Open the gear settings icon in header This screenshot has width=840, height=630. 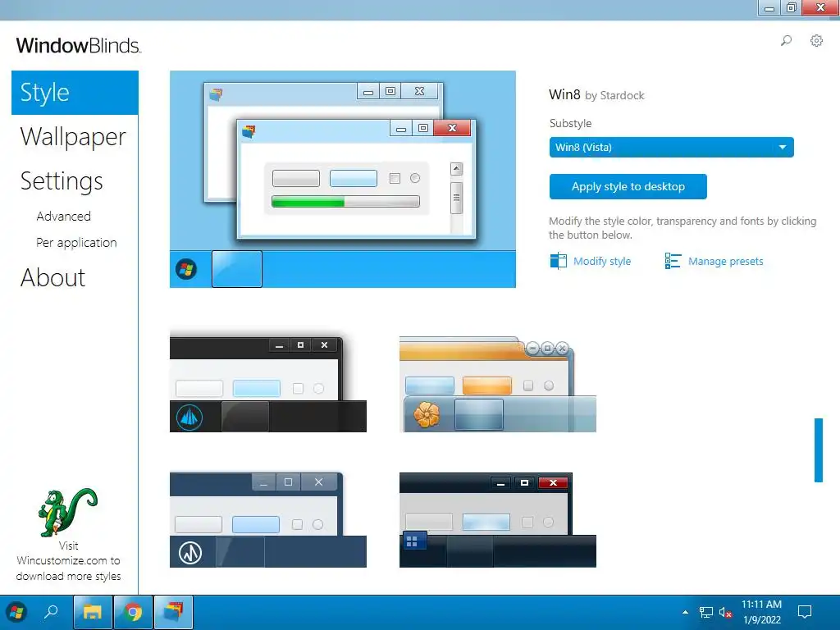(816, 40)
